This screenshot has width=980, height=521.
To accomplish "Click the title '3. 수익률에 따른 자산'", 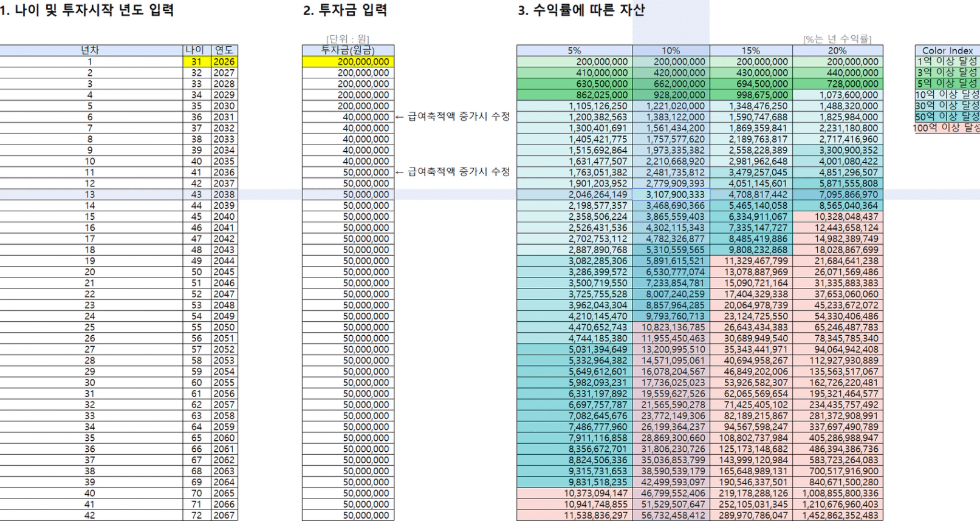I will pyautogui.click(x=581, y=10).
